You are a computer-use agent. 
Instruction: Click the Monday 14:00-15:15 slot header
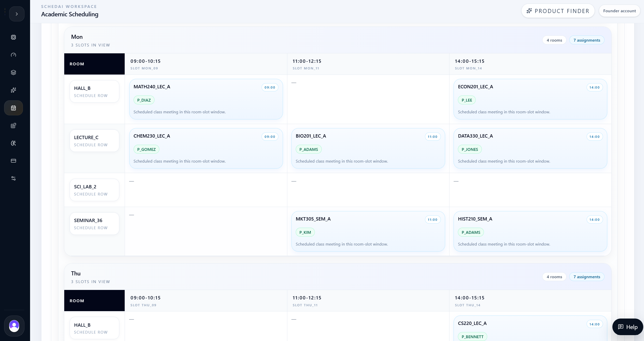(530, 64)
